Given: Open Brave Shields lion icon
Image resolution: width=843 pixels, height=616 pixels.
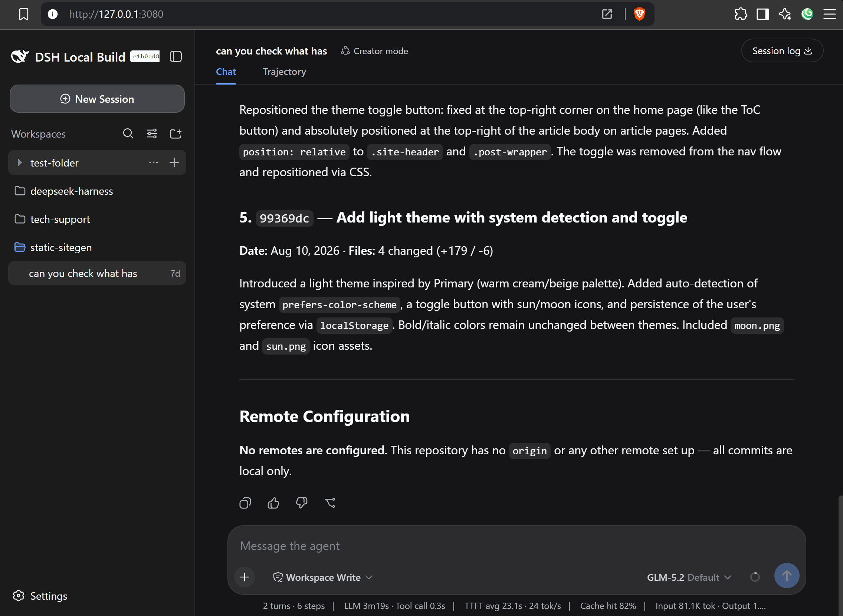Looking at the screenshot, I should 639,14.
